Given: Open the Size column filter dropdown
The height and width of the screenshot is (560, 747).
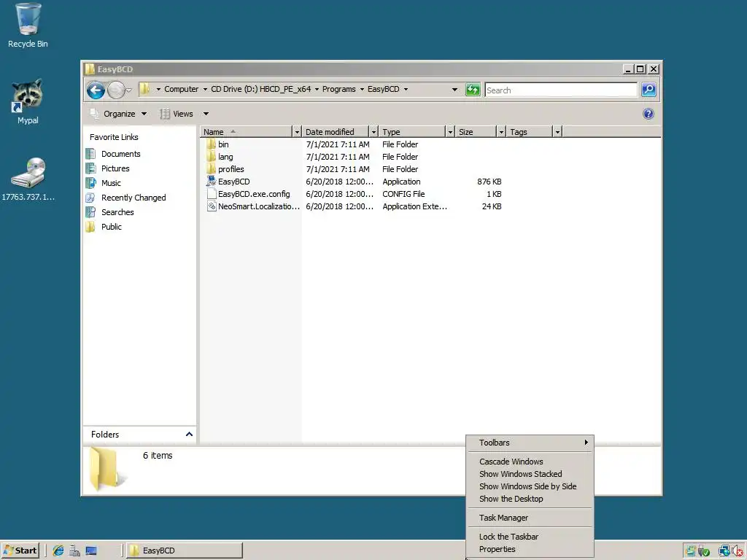Looking at the screenshot, I should coord(501,132).
